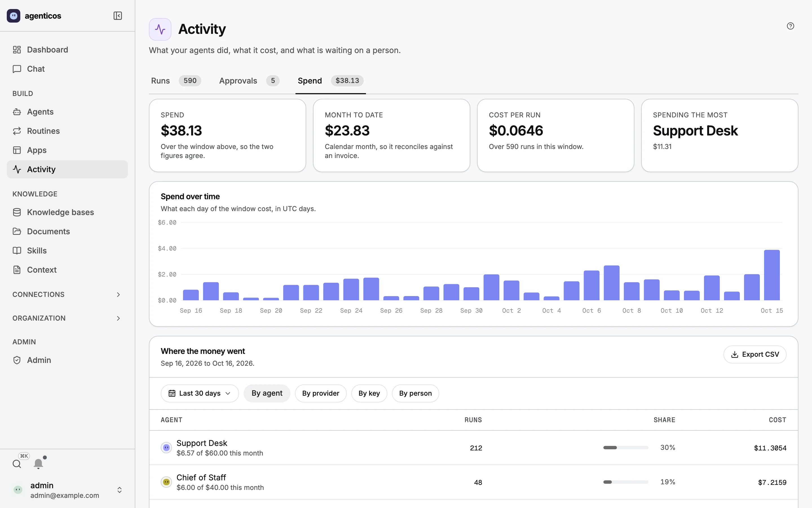Click the Chief of Staff 19% share bar
This screenshot has width=812, height=508.
click(x=625, y=482)
